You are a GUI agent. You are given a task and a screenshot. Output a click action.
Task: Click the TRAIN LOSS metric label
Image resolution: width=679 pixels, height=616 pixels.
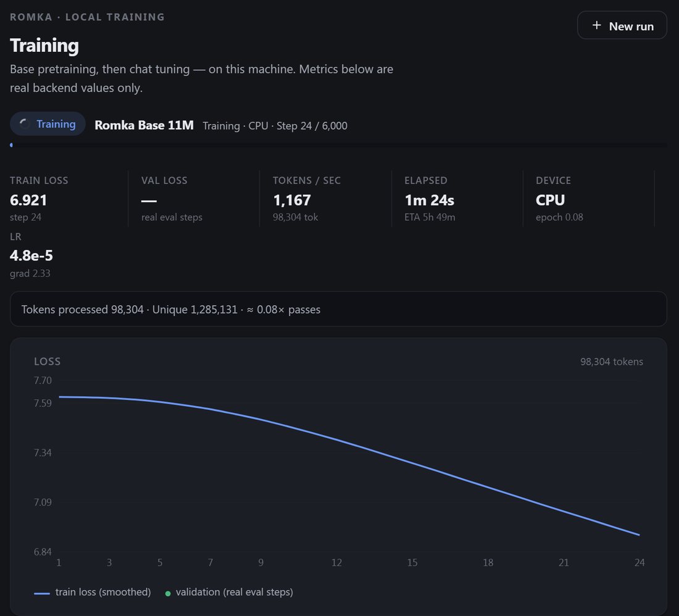click(x=39, y=180)
